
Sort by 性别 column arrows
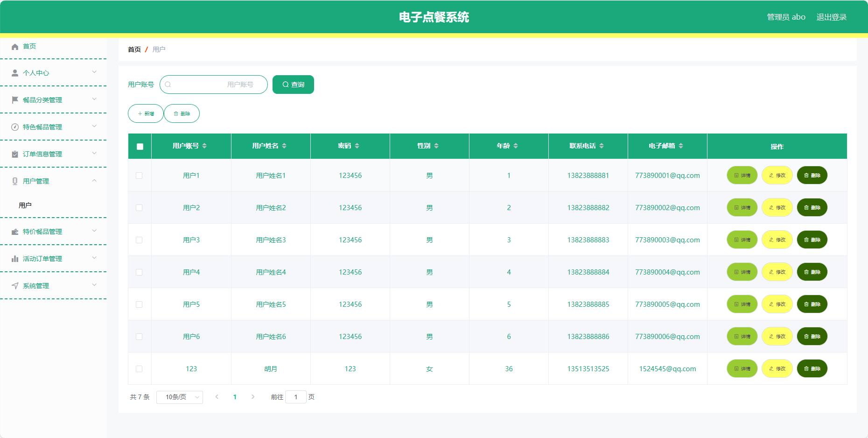tap(436, 146)
